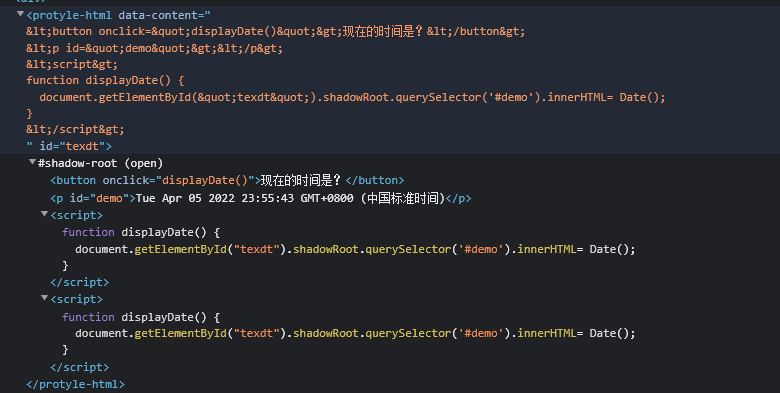
Task: Select the escaped &lt;button onclick attribute line
Action: pyautogui.click(x=276, y=31)
